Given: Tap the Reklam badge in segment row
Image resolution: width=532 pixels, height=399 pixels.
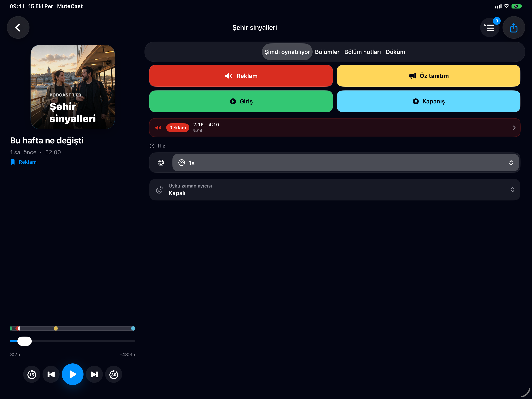Looking at the screenshot, I should click(x=177, y=128).
